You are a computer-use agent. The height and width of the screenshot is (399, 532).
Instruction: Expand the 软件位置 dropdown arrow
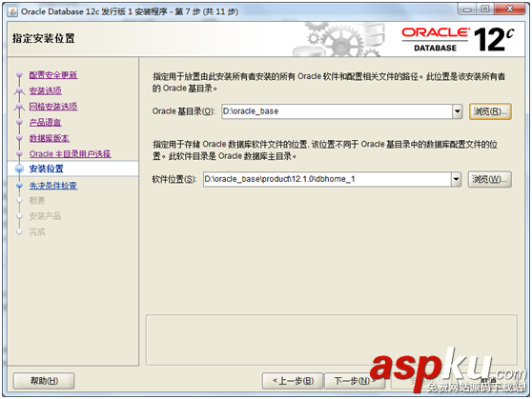(x=456, y=179)
